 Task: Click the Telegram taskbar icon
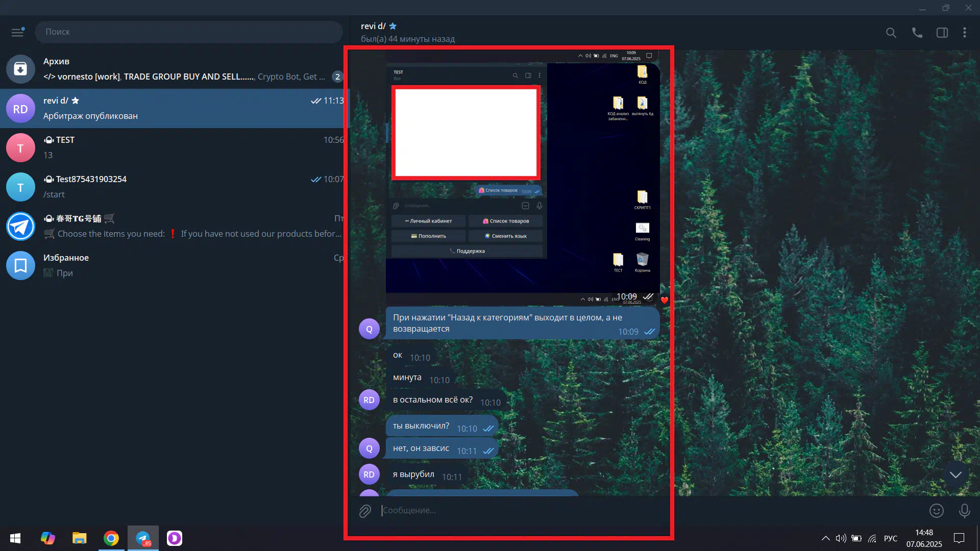click(x=143, y=538)
